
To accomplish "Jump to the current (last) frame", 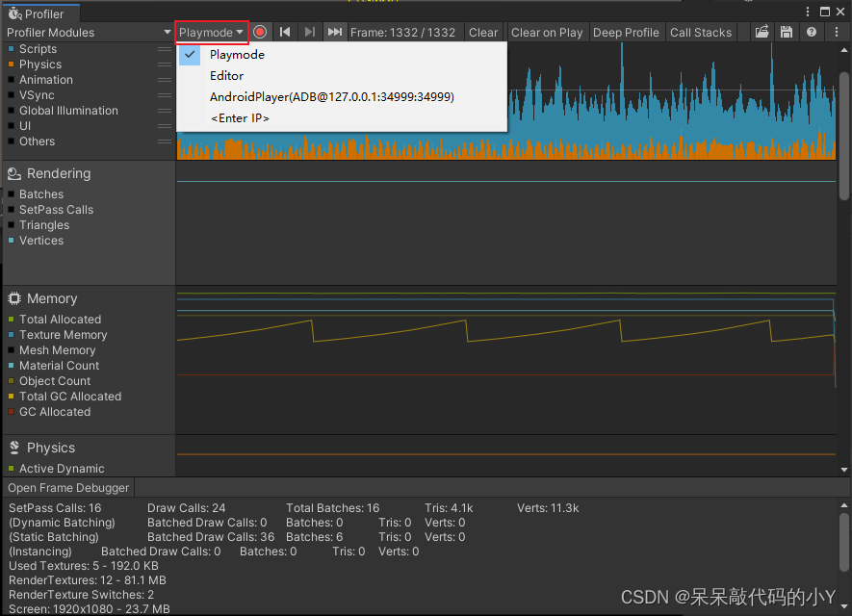I will (335, 32).
